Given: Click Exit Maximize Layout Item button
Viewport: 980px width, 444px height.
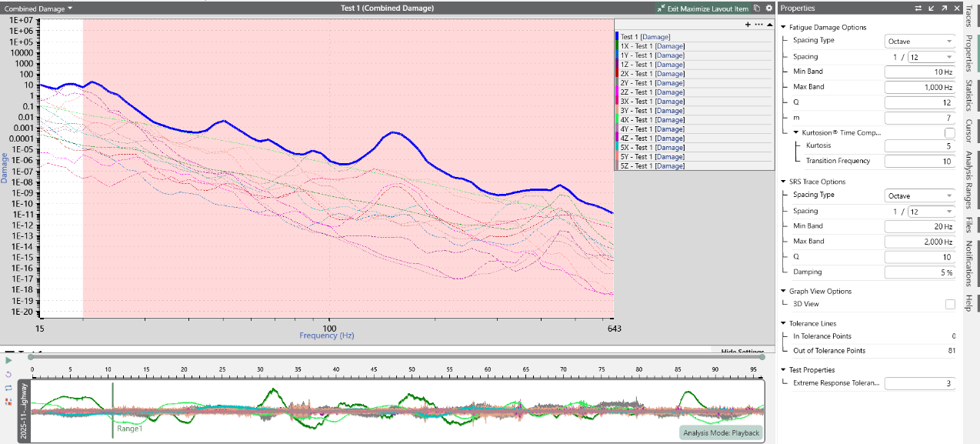Looking at the screenshot, I should coord(702,8).
